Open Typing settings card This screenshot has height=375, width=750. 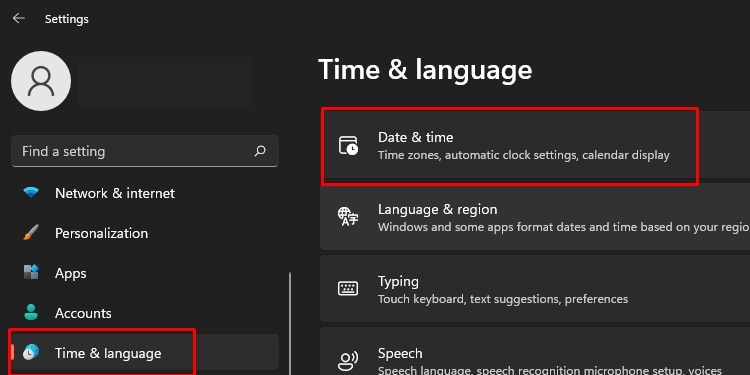535,289
